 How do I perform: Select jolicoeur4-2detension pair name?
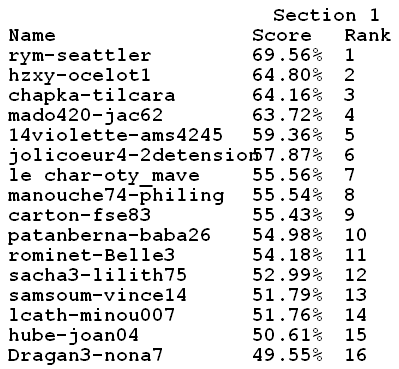132,156
